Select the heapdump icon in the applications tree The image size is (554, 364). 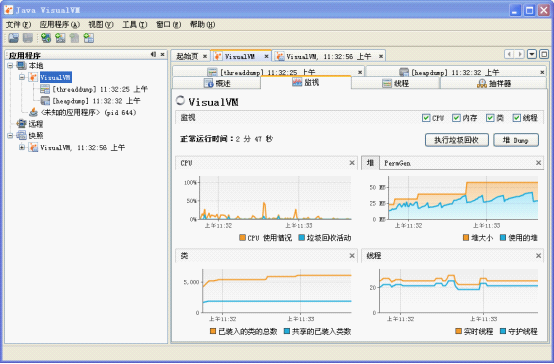point(45,101)
